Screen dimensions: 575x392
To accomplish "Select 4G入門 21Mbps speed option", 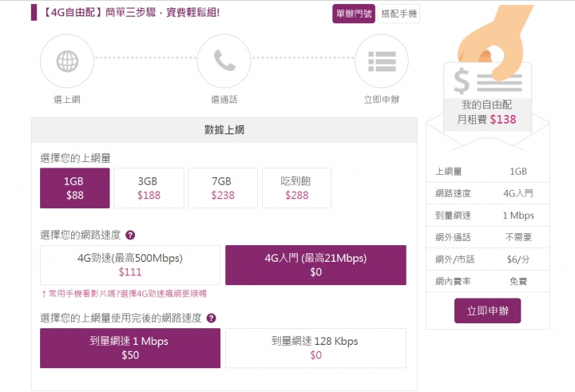I will [x=315, y=265].
